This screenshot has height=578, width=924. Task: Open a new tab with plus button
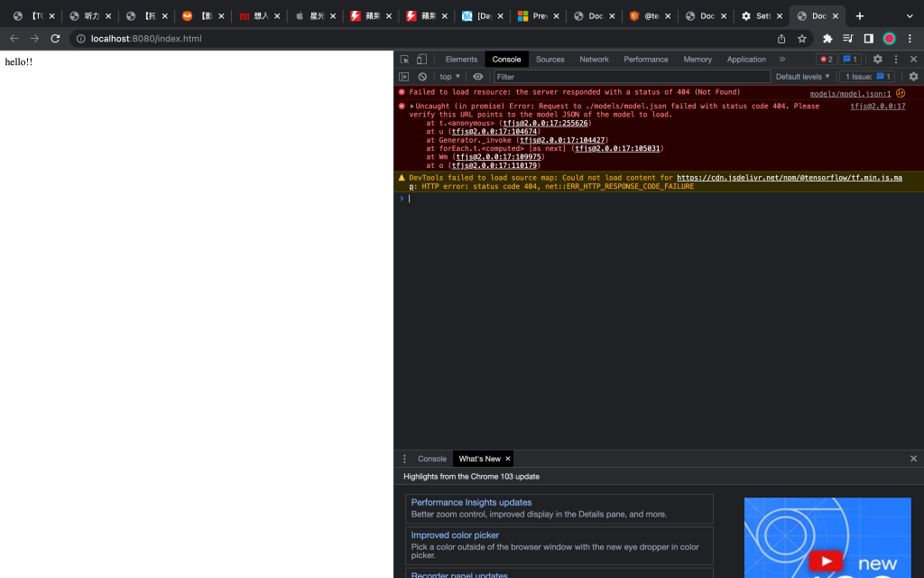click(x=860, y=16)
